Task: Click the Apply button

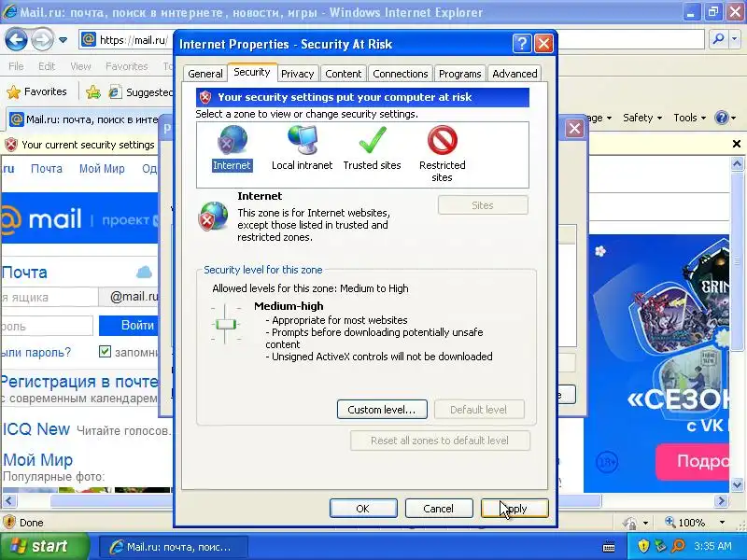Action: pos(514,509)
